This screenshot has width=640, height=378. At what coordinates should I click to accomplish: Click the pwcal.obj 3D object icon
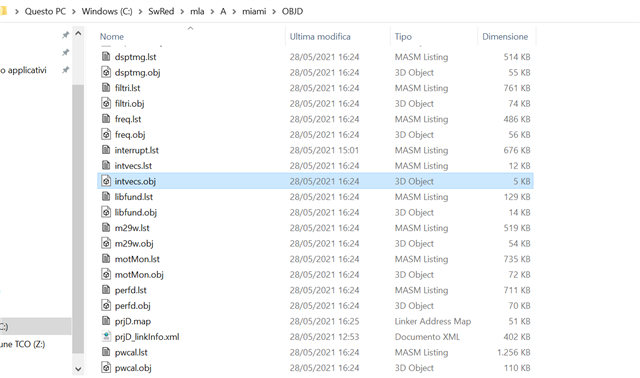[106, 367]
